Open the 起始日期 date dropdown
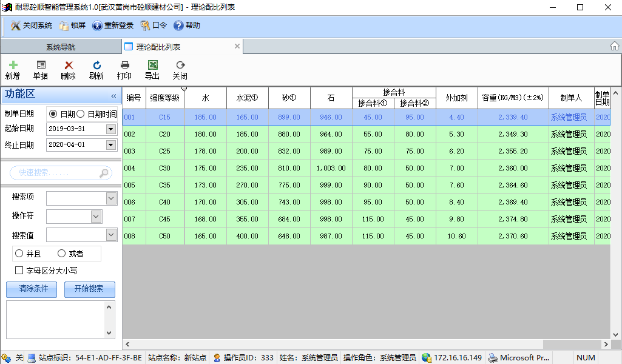Viewport: 622px width, 364px height. (110, 129)
